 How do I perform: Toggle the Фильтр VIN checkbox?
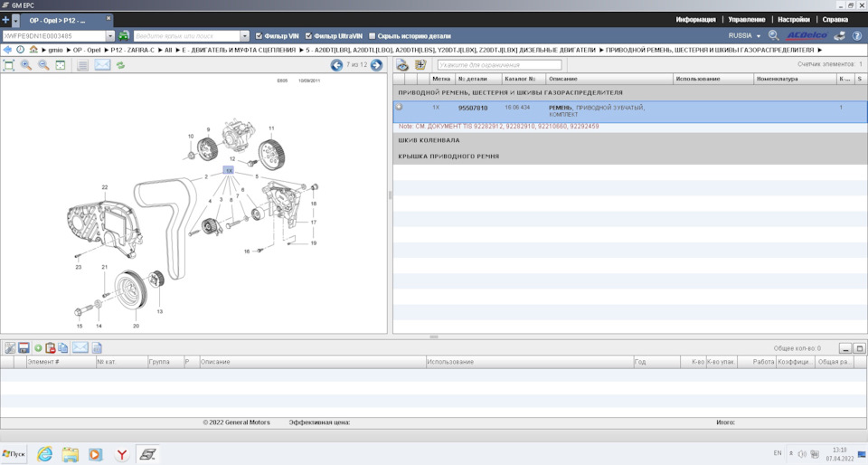[x=259, y=36]
